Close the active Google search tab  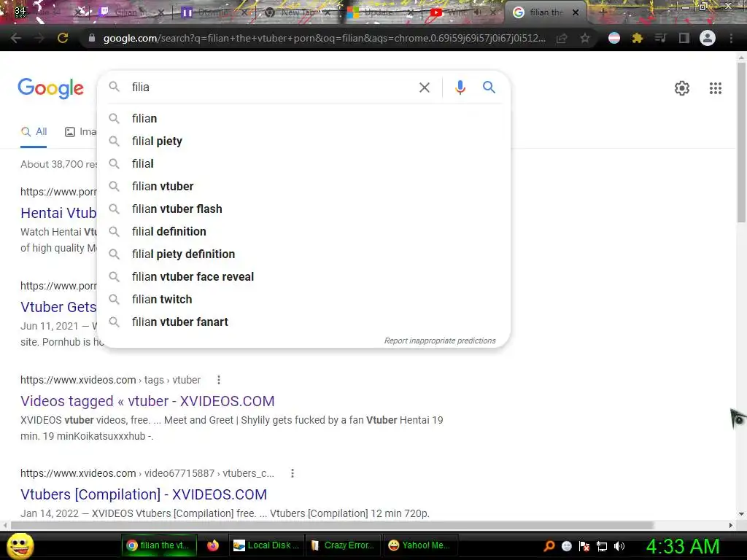click(x=576, y=13)
